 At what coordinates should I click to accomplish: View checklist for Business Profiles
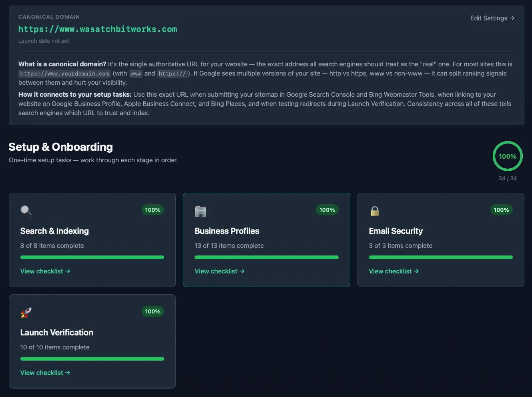tap(219, 271)
